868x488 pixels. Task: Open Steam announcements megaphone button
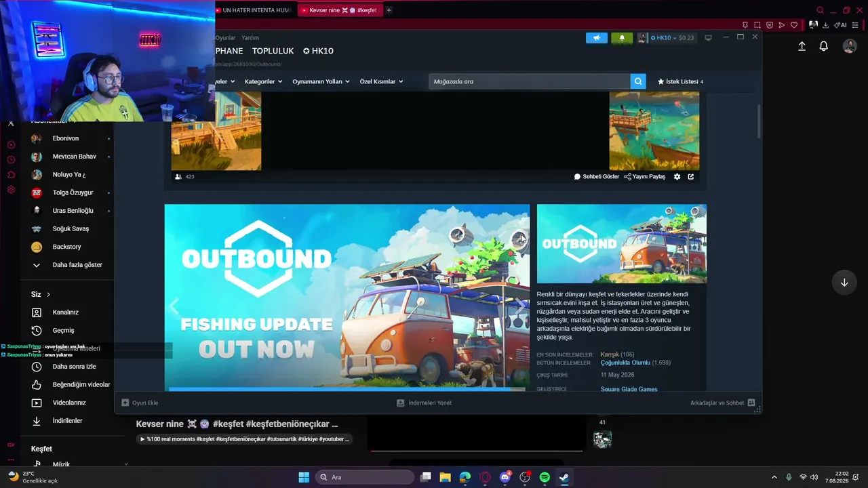click(597, 38)
